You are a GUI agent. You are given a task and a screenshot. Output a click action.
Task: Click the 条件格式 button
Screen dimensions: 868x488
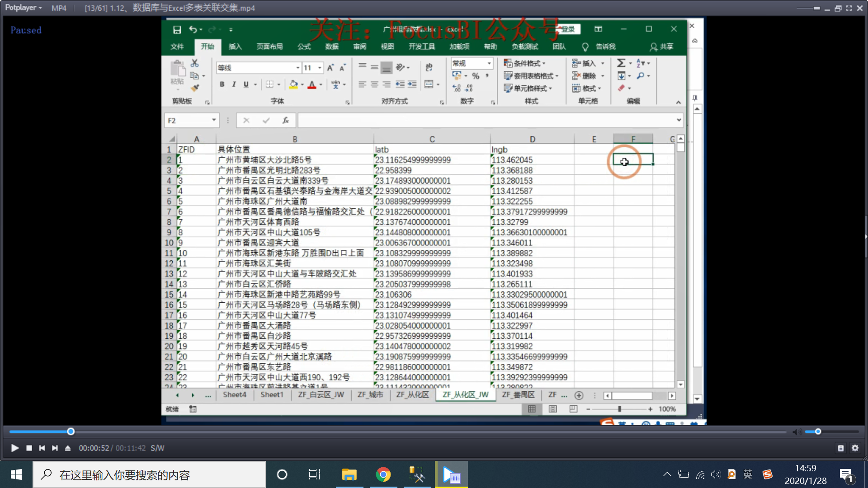tap(525, 63)
